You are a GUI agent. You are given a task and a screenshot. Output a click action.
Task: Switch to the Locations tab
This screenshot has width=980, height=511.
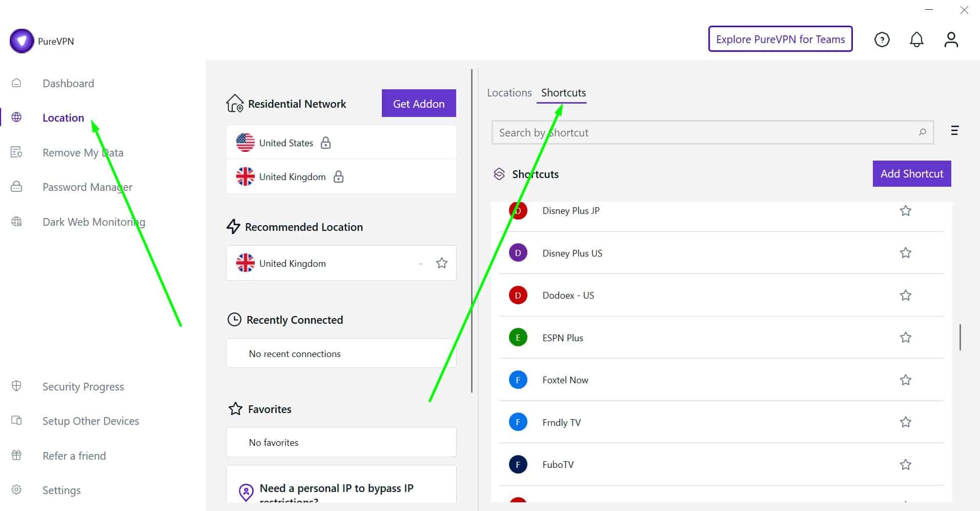coord(509,93)
